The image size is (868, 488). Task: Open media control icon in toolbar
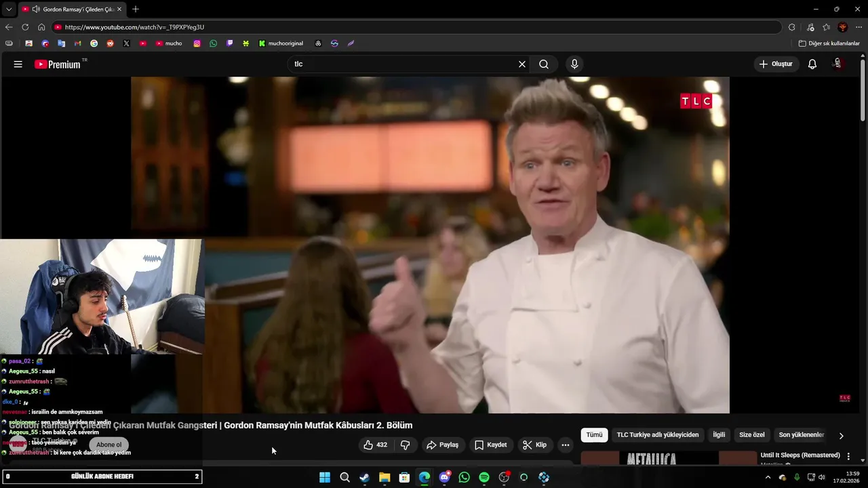click(810, 27)
